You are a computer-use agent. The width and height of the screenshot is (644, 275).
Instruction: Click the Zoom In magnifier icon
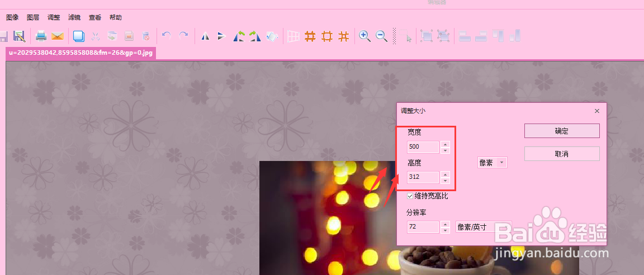(364, 36)
